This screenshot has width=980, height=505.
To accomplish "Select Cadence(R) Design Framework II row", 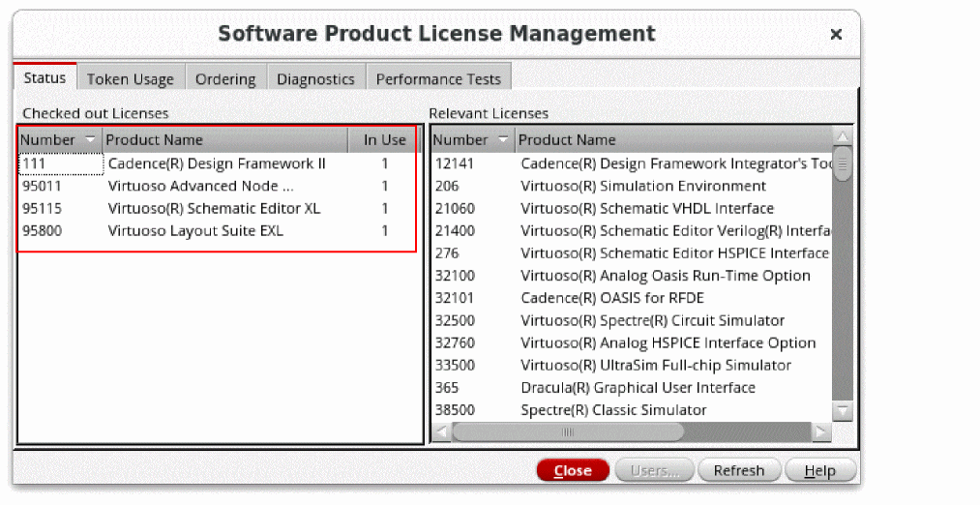I will 217,164.
